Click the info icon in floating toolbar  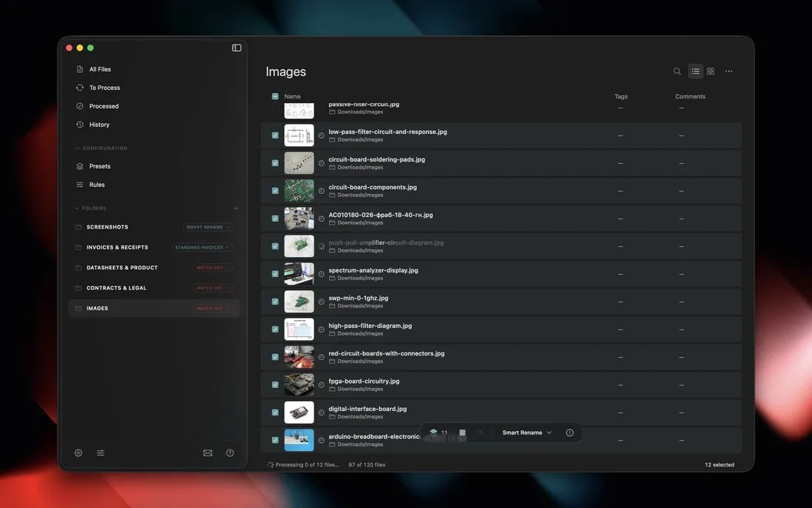[570, 433]
